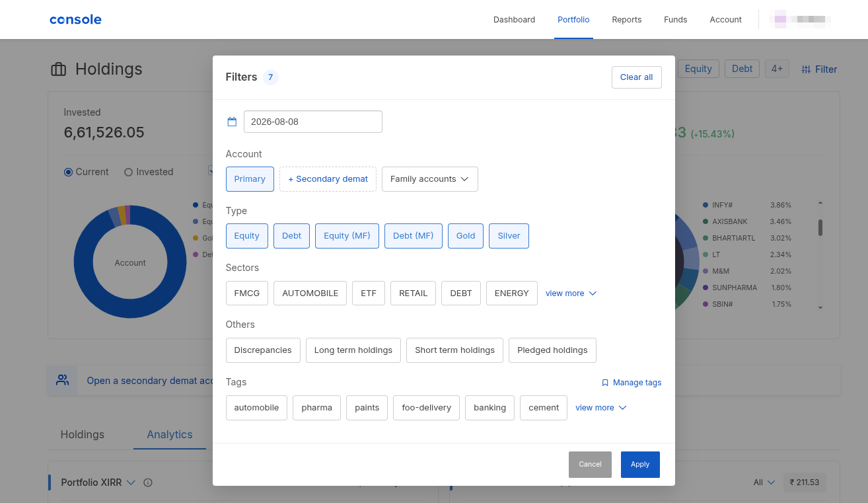Enable the Discrepancies filter
The height and width of the screenshot is (503, 868).
263,350
